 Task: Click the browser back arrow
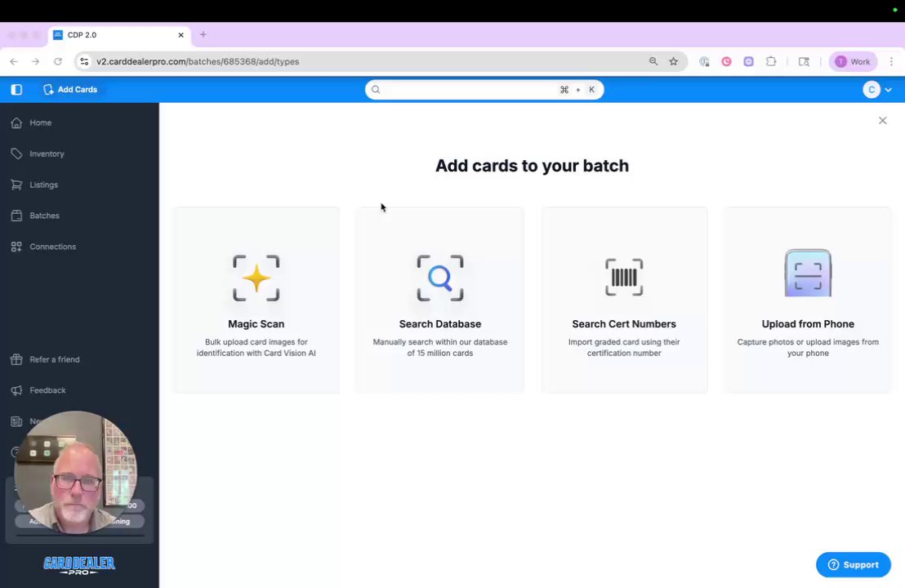point(14,62)
